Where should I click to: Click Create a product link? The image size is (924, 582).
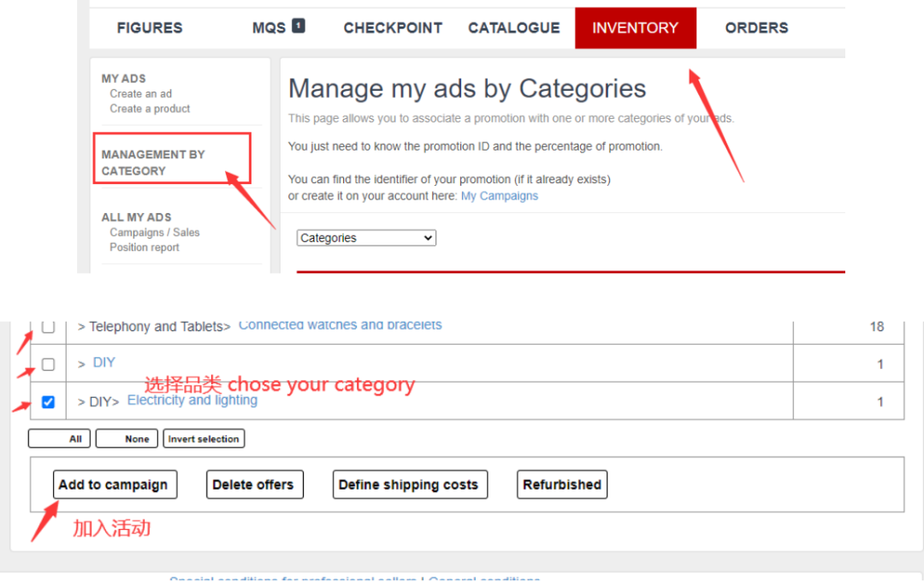150,109
